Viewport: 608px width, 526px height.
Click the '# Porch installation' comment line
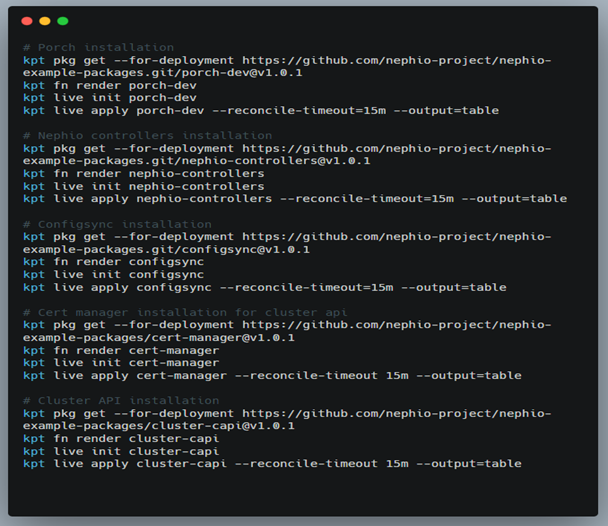click(98, 48)
